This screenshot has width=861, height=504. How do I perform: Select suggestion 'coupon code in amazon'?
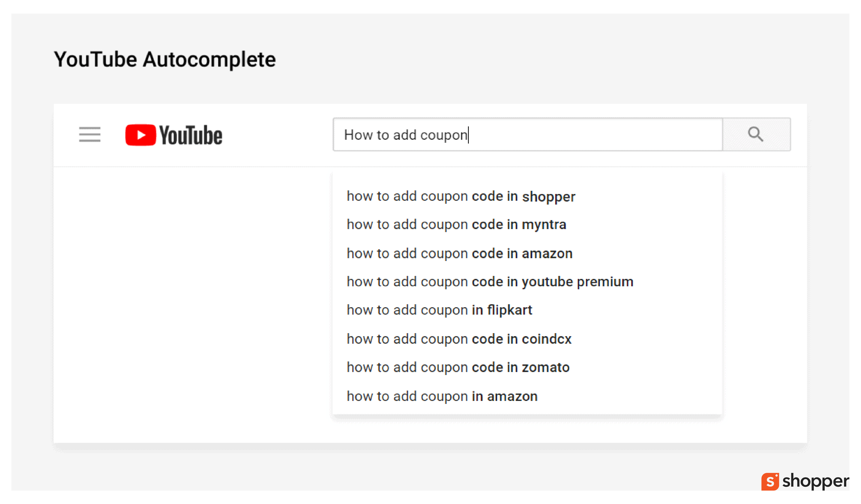click(x=460, y=253)
